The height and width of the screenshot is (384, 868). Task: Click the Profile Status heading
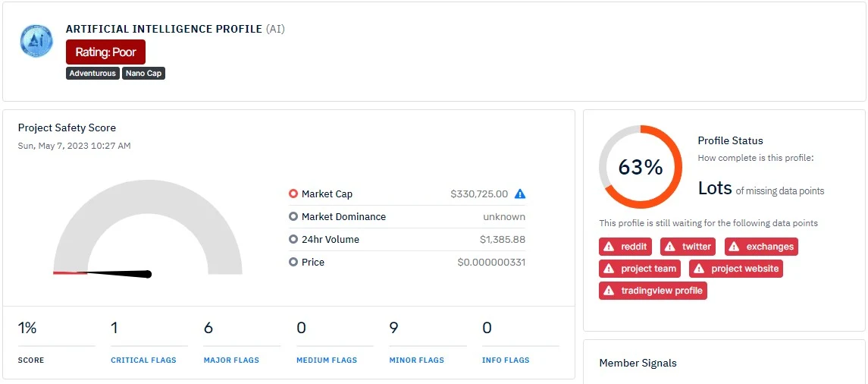(x=730, y=140)
